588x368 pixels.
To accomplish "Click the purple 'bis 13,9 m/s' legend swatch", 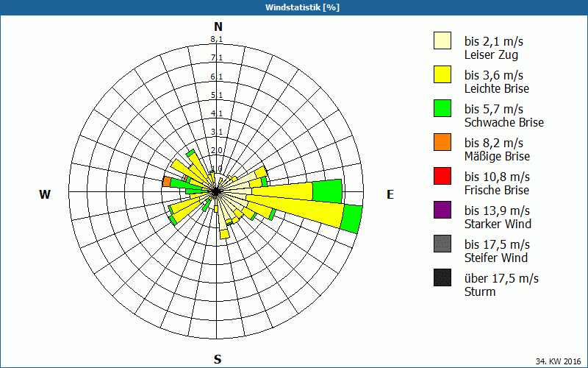I will [x=442, y=210].
